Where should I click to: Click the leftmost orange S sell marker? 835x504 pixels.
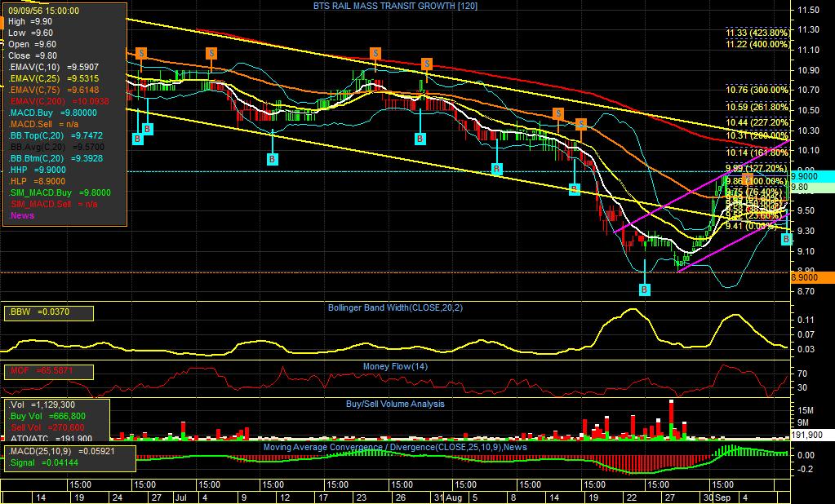[141, 53]
